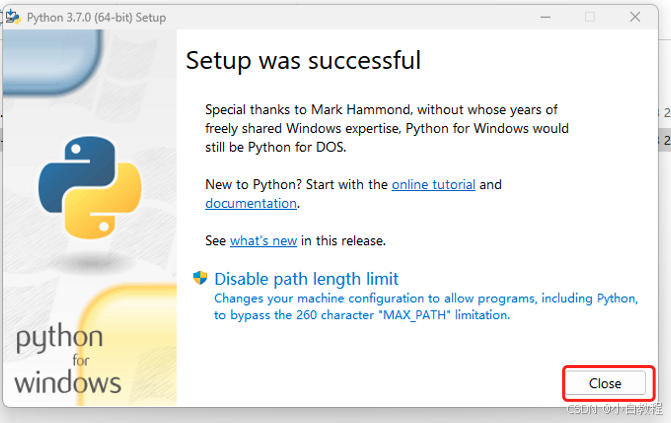
Task: Click the Close button
Action: click(x=605, y=383)
